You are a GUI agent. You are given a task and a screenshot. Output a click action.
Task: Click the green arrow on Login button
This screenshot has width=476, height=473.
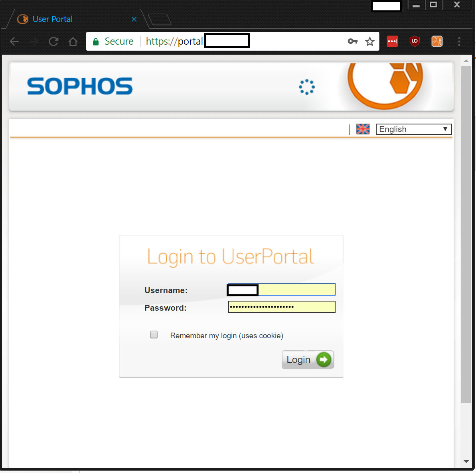coord(324,359)
